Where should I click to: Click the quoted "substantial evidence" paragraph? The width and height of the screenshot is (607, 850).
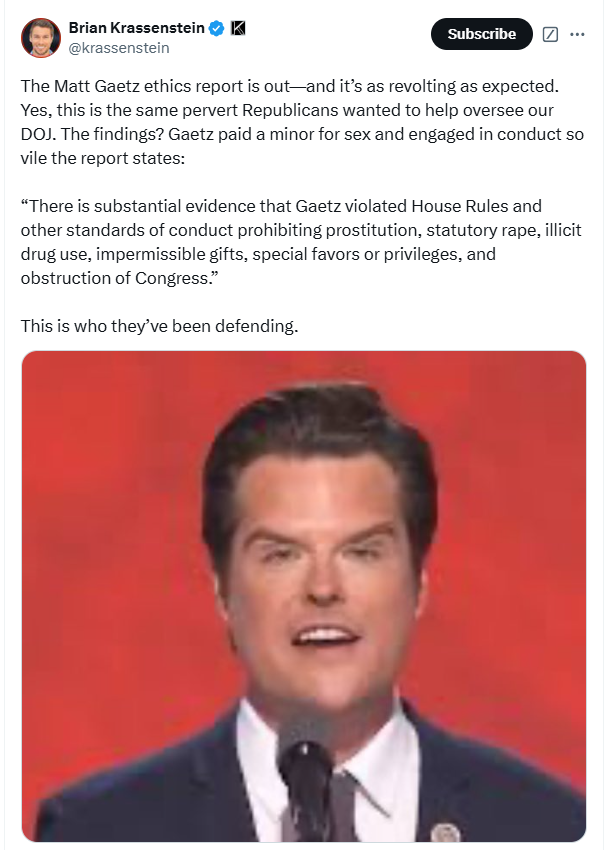click(301, 242)
